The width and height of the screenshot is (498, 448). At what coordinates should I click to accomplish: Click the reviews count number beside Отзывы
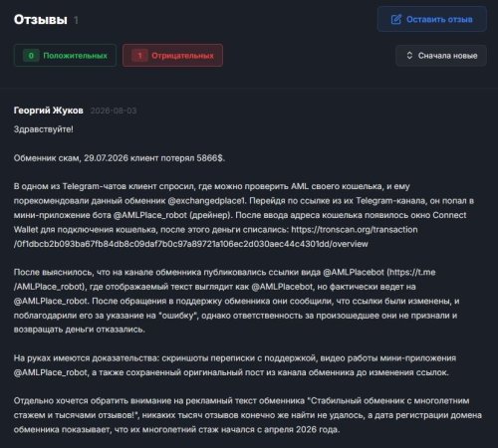click(76, 20)
